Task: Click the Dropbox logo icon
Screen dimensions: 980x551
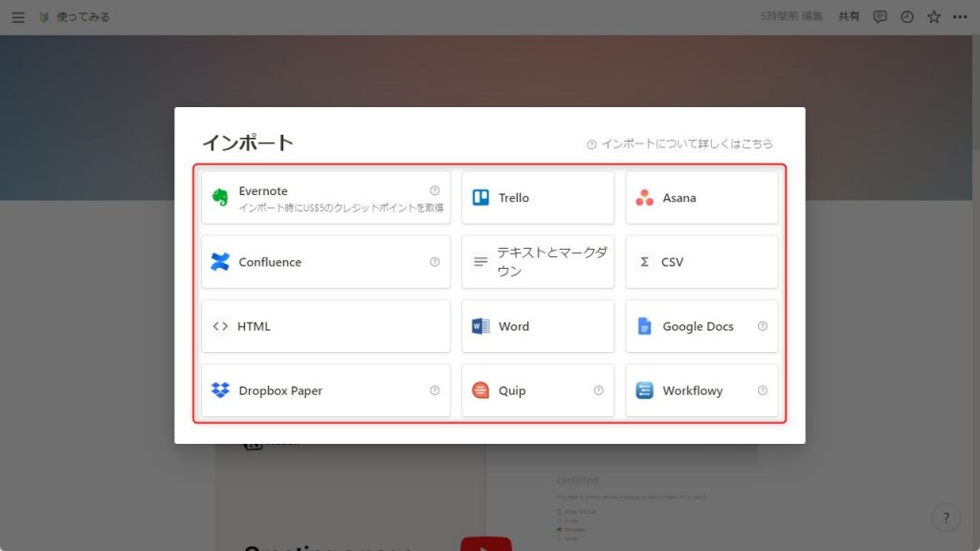Action: [x=220, y=390]
